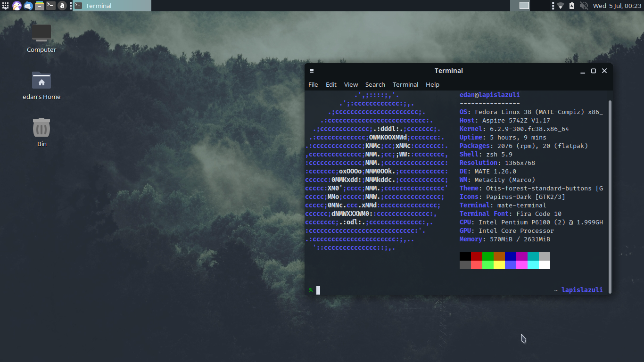Image resolution: width=644 pixels, height=362 pixels.
Task: Click the teal cyan block in top row
Action: point(533,256)
